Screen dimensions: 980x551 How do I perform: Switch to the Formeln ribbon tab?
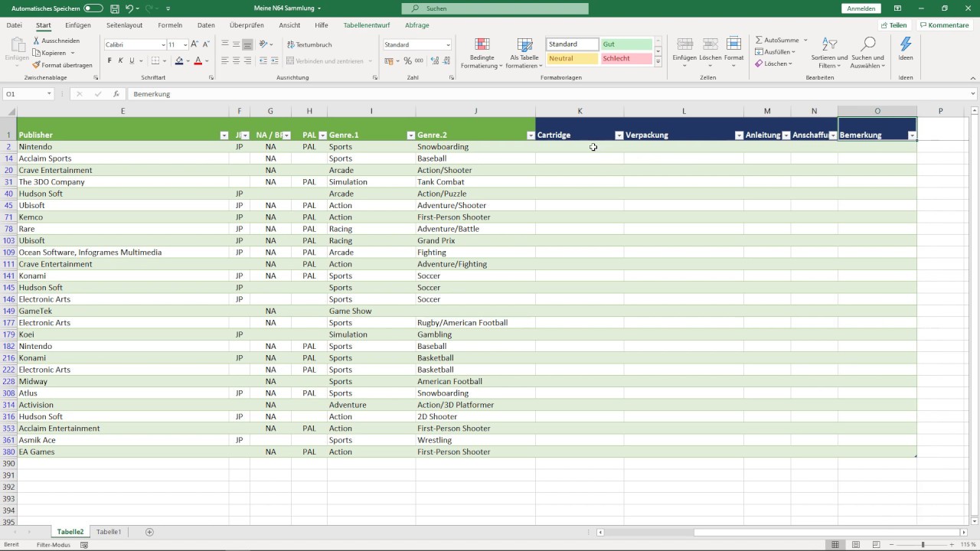(170, 25)
